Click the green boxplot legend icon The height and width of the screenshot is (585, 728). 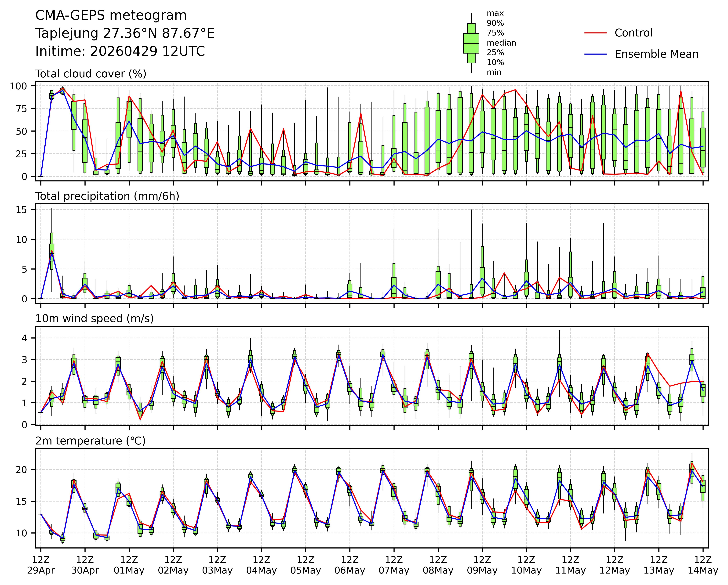click(x=471, y=43)
